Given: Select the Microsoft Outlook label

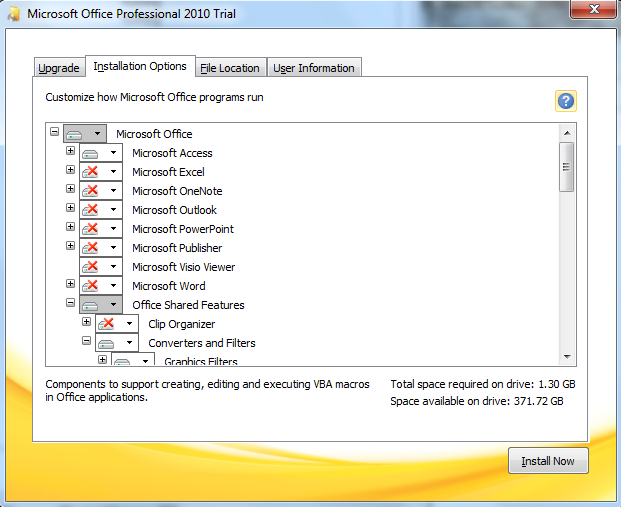Looking at the screenshot, I should click(x=174, y=210).
